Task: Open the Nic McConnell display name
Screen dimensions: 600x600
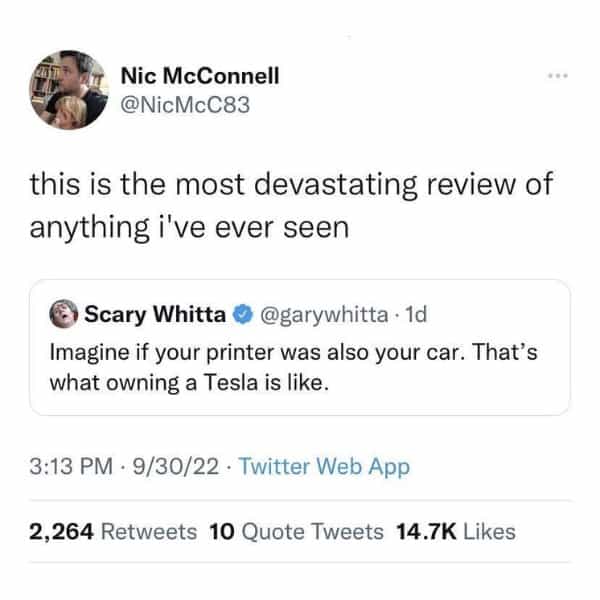Action: point(200,75)
